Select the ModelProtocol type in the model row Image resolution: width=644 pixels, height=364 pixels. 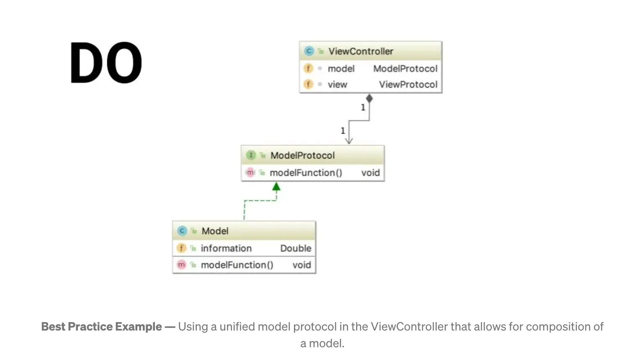pos(405,69)
